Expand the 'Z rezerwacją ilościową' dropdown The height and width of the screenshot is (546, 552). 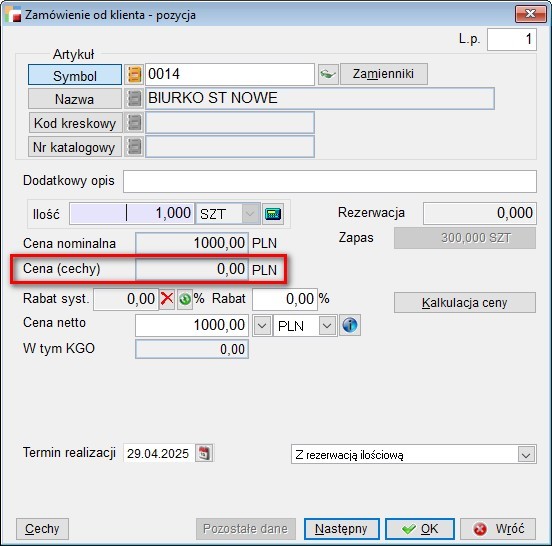point(526,454)
